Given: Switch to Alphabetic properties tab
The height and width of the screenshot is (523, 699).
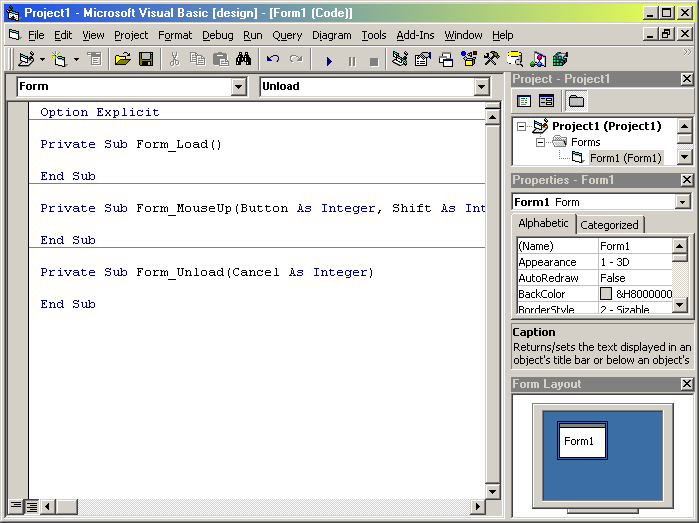Looking at the screenshot, I should [x=543, y=223].
